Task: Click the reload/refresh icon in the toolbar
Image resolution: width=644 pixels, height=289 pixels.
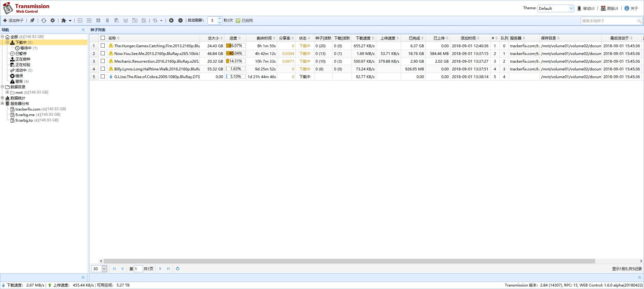Action: [x=44, y=21]
